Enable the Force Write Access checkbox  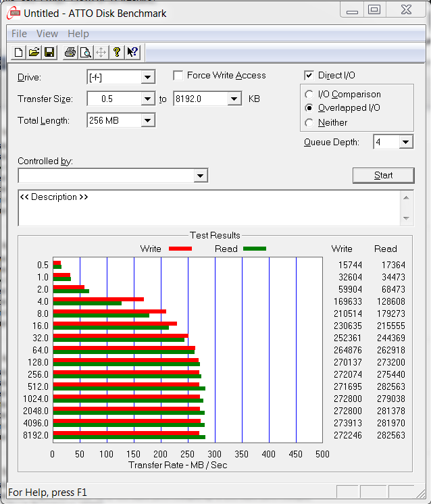click(x=178, y=76)
